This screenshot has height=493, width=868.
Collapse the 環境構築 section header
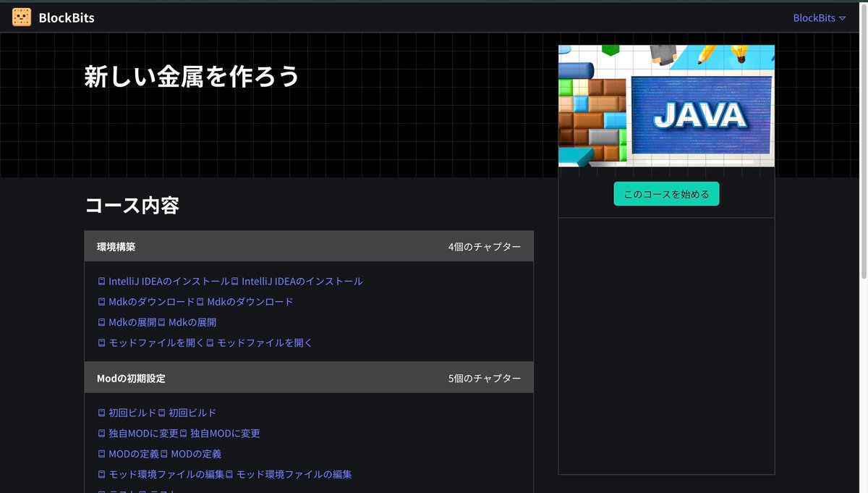tap(309, 245)
